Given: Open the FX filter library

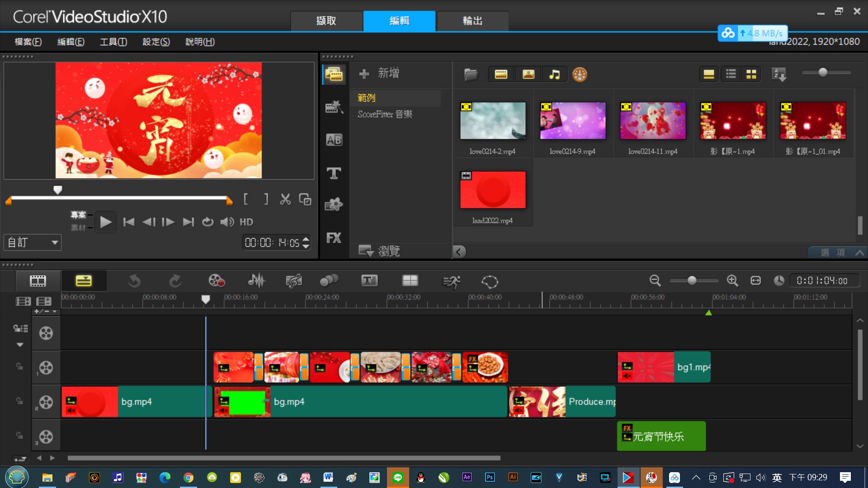Looking at the screenshot, I should 334,238.
